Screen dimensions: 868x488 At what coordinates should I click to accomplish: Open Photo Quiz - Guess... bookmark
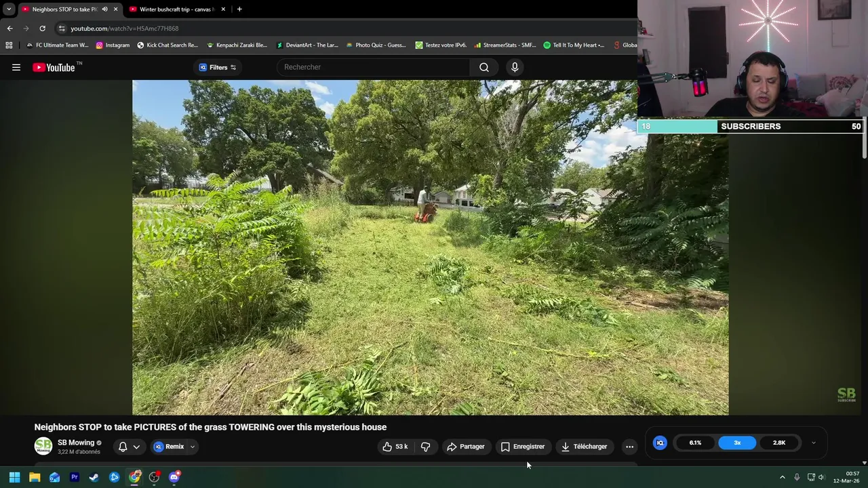(376, 45)
